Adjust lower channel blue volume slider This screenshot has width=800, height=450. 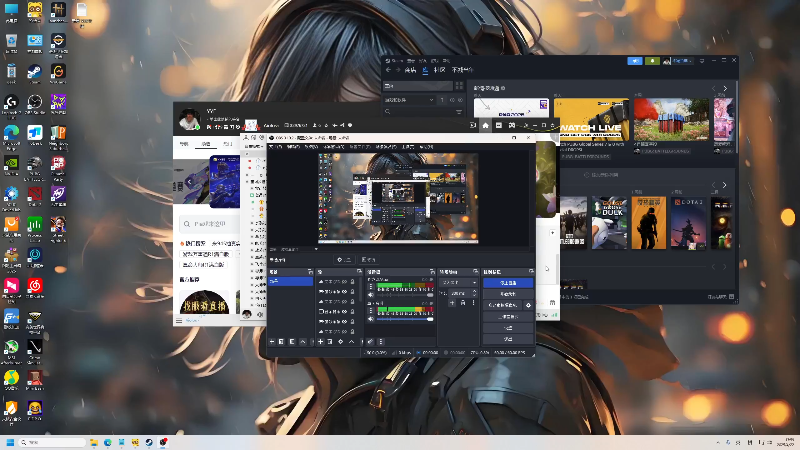[x=405, y=319]
